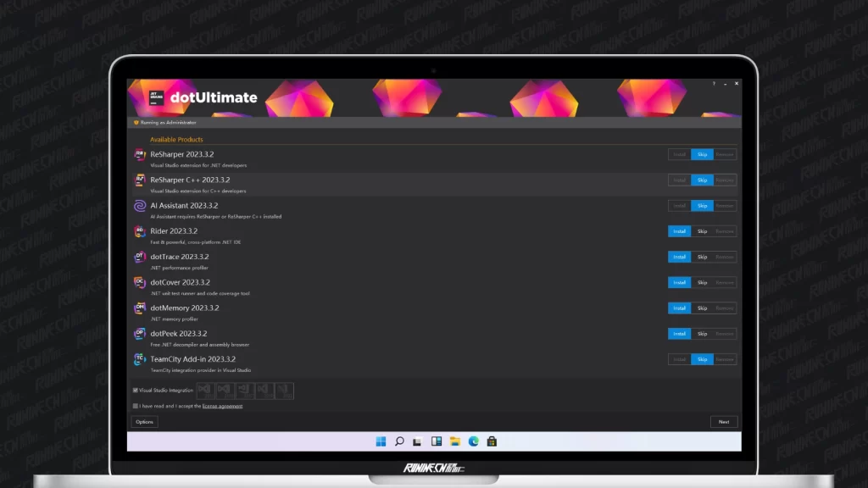Click the Rider product icon

140,231
